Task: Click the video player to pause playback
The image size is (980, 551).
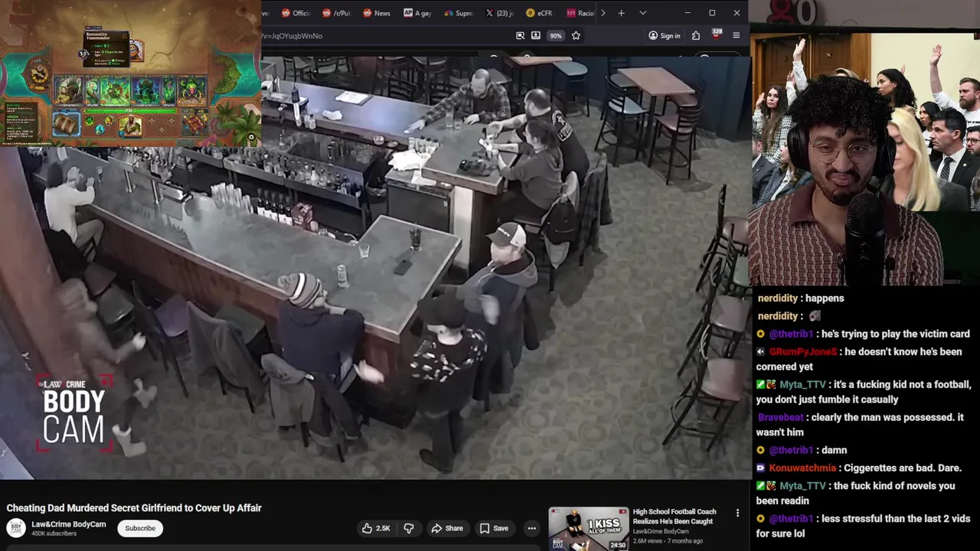Action: [375, 268]
